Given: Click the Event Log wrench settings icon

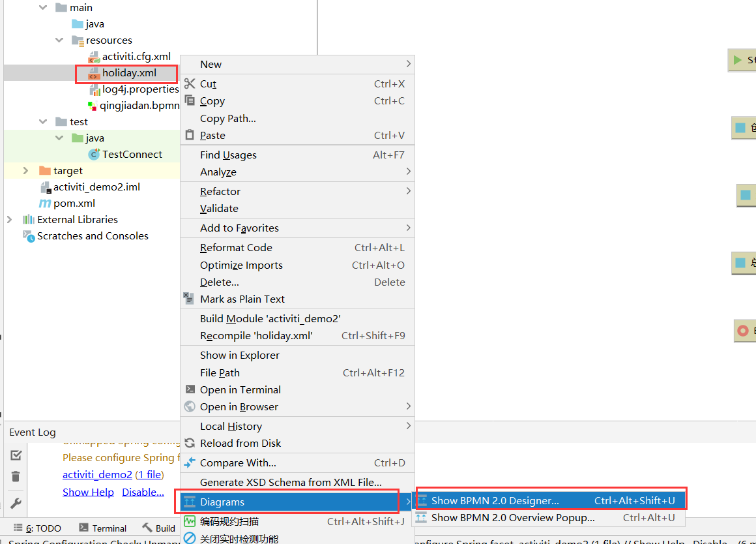Looking at the screenshot, I should (16, 504).
